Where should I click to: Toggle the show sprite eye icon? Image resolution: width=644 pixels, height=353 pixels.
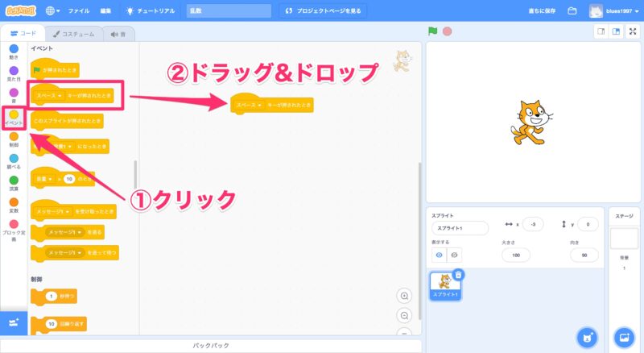439,255
